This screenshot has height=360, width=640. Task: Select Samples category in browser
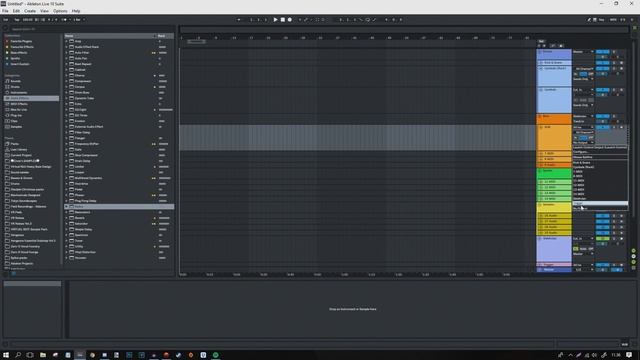coord(16,127)
